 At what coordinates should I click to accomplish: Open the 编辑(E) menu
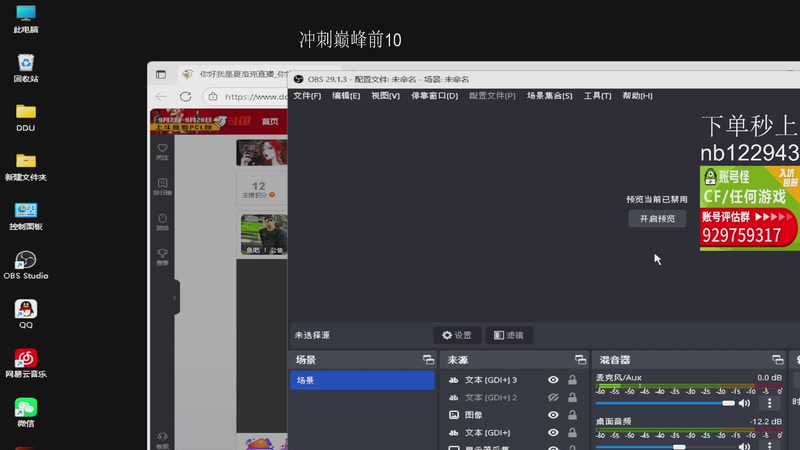(346, 96)
